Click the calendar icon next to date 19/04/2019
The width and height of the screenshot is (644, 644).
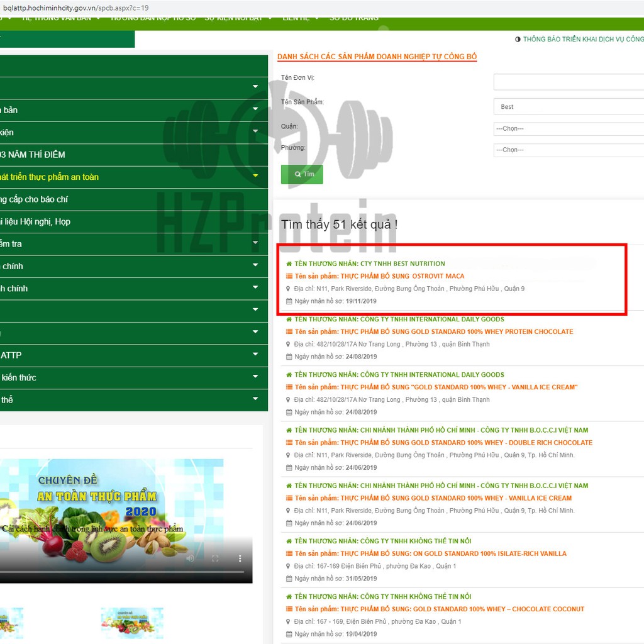(x=289, y=634)
